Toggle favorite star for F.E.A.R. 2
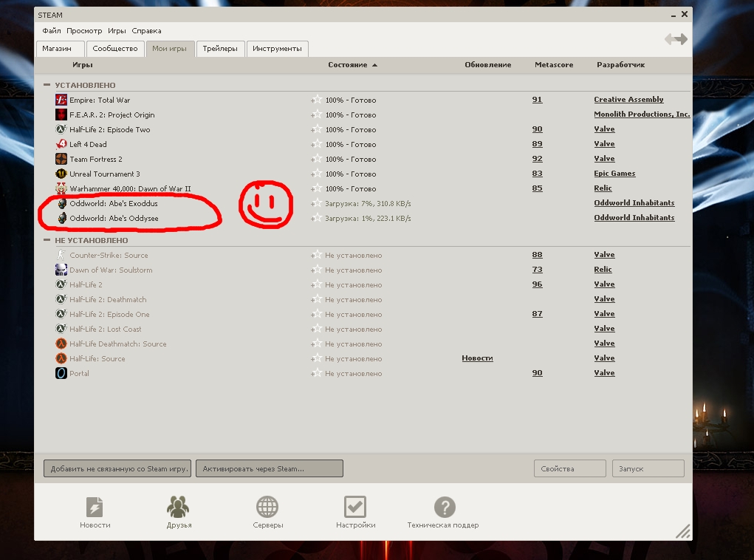 pos(316,115)
